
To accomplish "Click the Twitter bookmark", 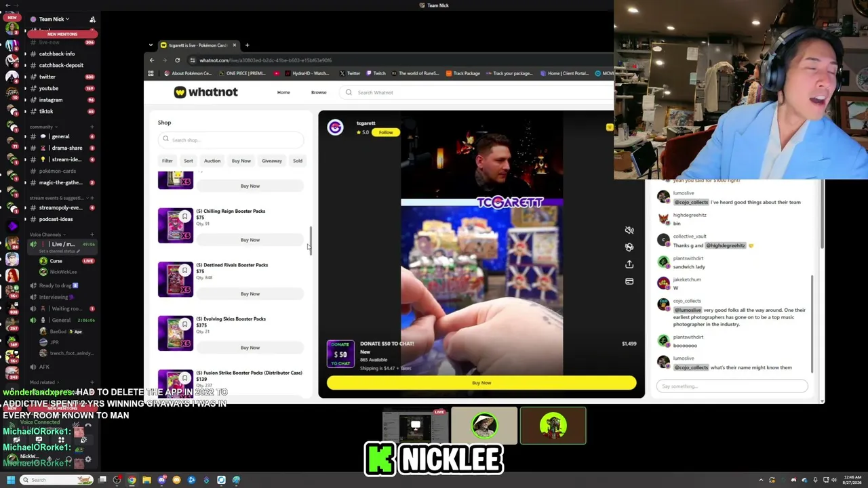I will [349, 73].
